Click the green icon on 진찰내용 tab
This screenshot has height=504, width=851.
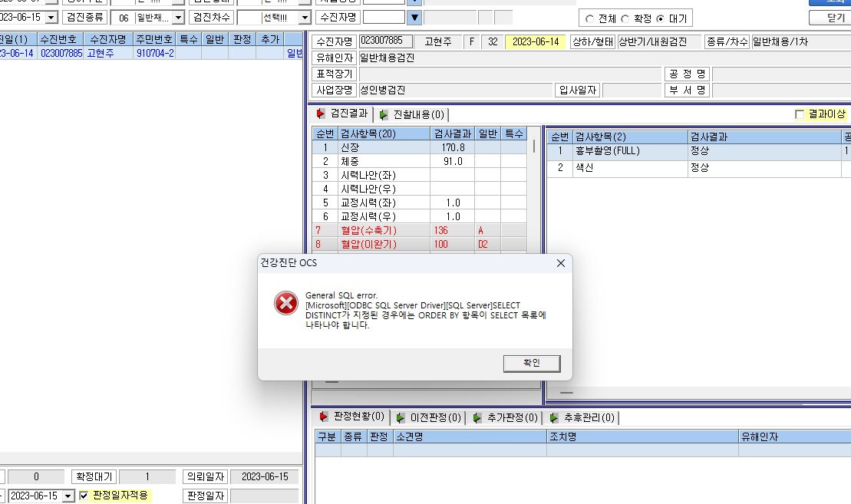384,114
